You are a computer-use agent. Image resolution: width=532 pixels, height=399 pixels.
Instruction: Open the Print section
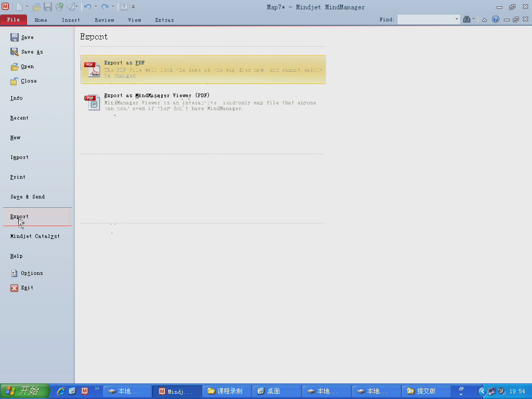18,177
